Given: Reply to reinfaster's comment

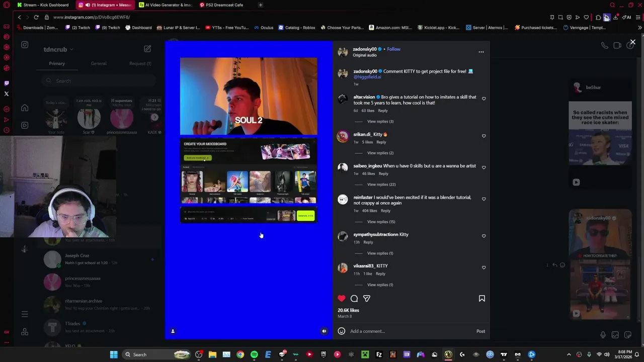Looking at the screenshot, I should [385, 211].
